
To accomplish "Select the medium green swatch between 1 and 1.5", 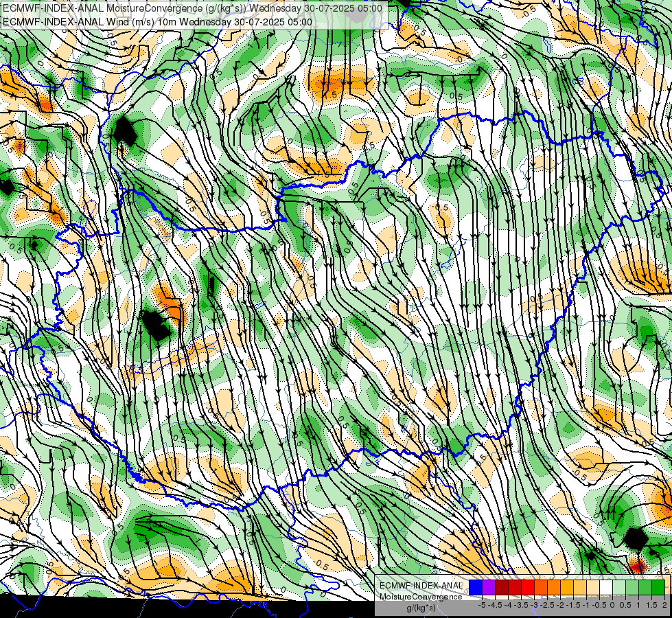I will pyautogui.click(x=645, y=588).
